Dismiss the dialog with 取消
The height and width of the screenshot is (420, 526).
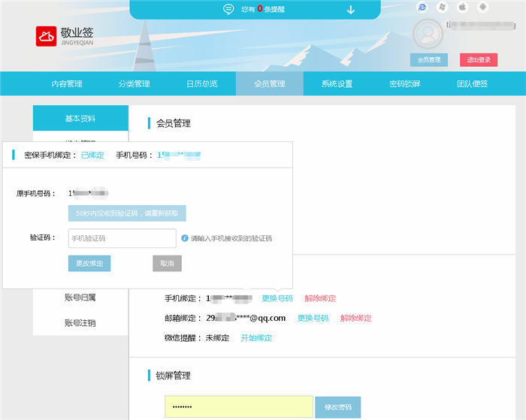click(x=167, y=264)
